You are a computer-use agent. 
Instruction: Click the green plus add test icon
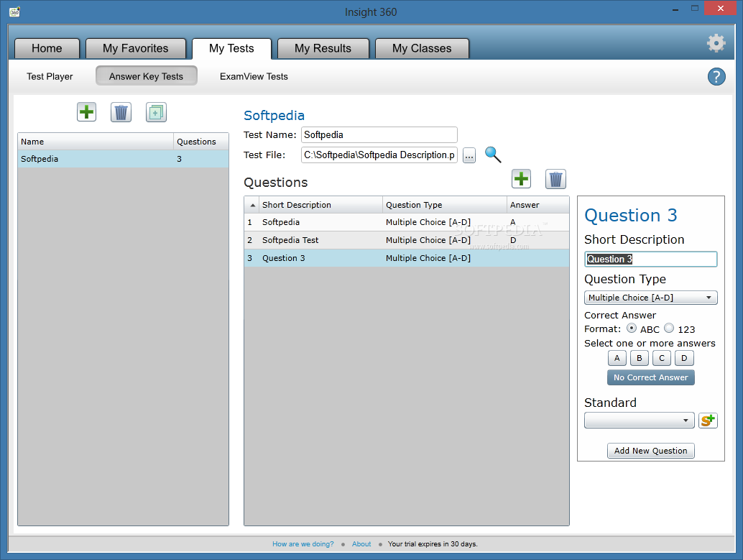[x=87, y=112]
